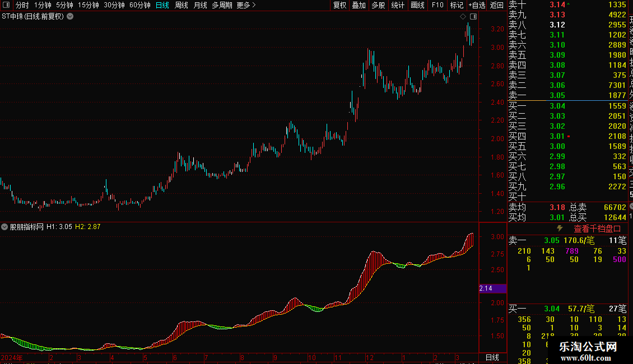Image resolution: width=633 pixels, height=364 pixels.
Task: Click the purple 2.14 price marker
Action: click(x=492, y=288)
